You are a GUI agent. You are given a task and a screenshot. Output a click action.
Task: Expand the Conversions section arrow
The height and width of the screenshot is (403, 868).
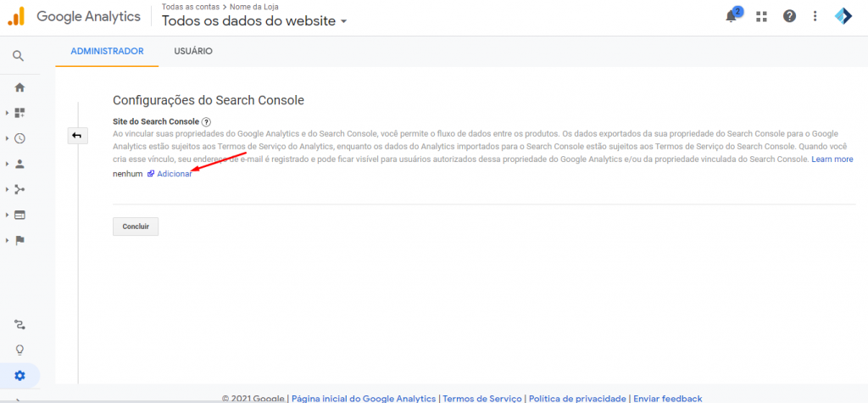(x=7, y=241)
